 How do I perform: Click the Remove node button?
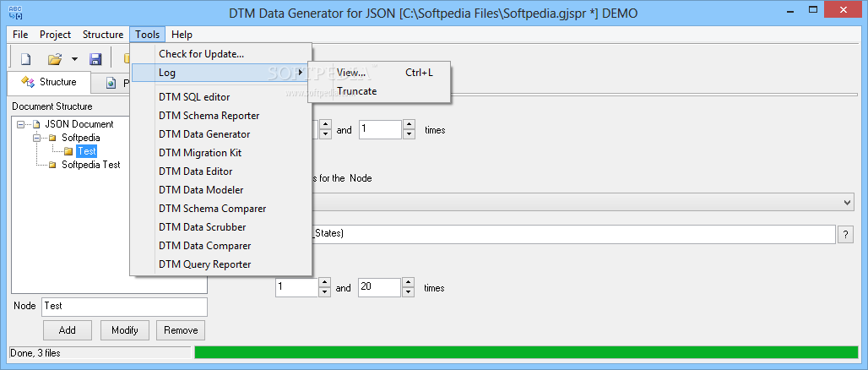click(x=181, y=330)
